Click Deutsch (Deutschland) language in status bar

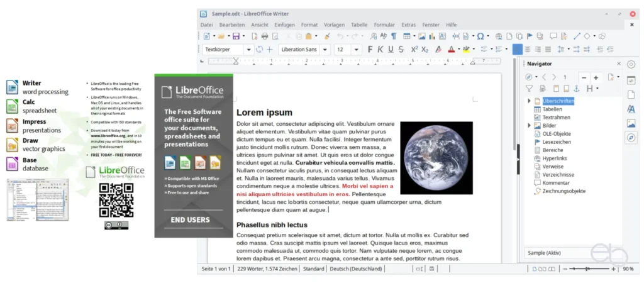(356, 269)
